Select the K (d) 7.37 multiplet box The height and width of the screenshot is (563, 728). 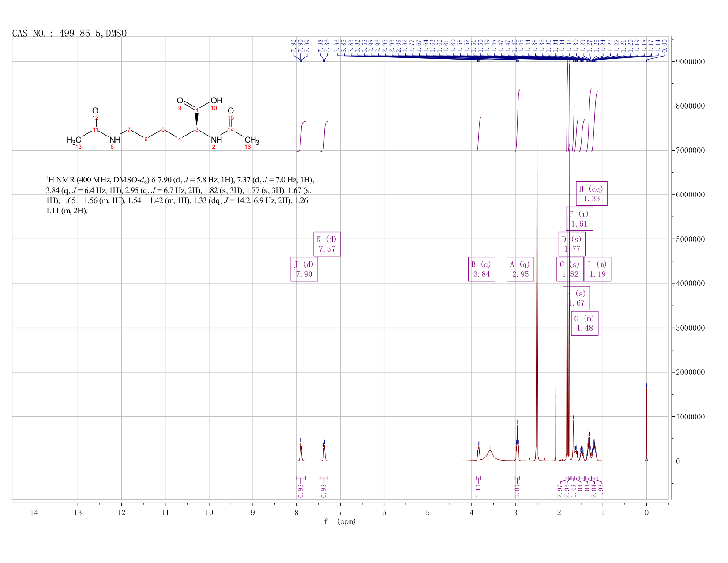[x=327, y=244]
